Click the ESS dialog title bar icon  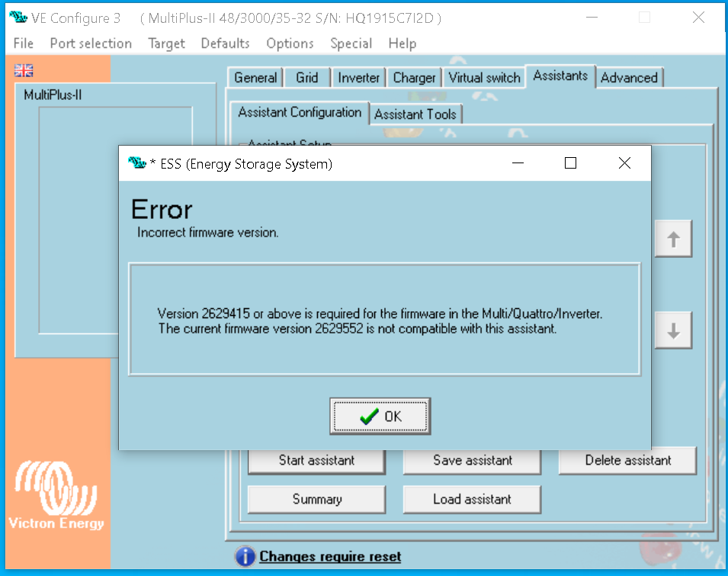137,163
